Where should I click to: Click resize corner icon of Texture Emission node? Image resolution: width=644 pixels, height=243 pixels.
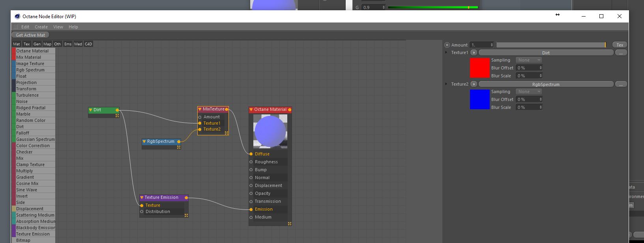click(x=186, y=215)
